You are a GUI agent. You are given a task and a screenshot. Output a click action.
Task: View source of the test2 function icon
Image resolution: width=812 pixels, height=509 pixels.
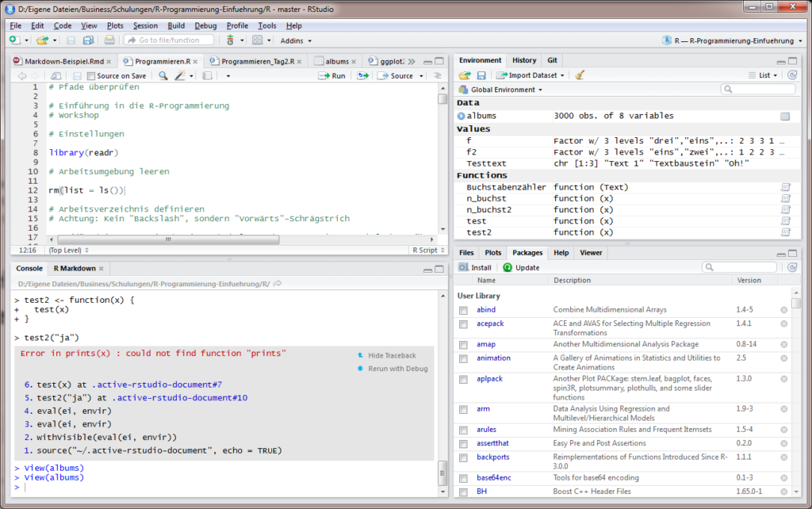point(786,232)
